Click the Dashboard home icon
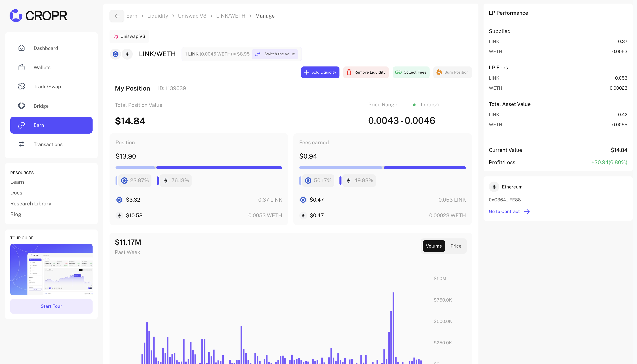Screen dimensions: 637x364 click(x=21, y=48)
